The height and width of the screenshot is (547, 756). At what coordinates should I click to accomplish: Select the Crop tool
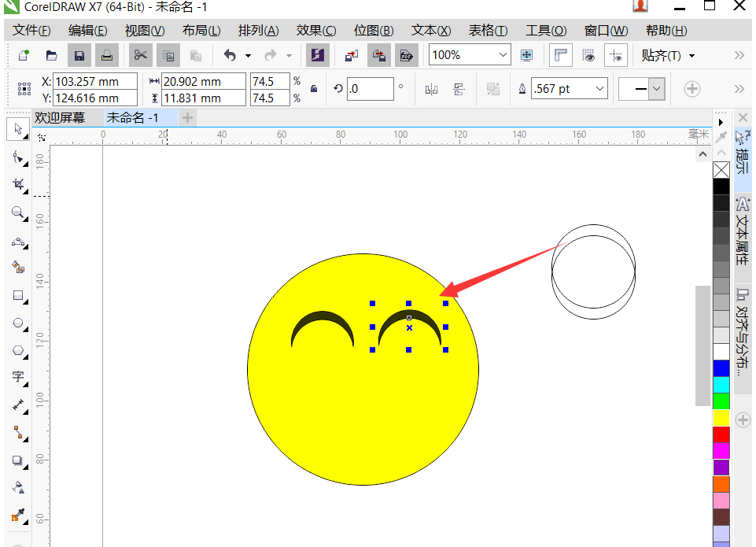(18, 184)
